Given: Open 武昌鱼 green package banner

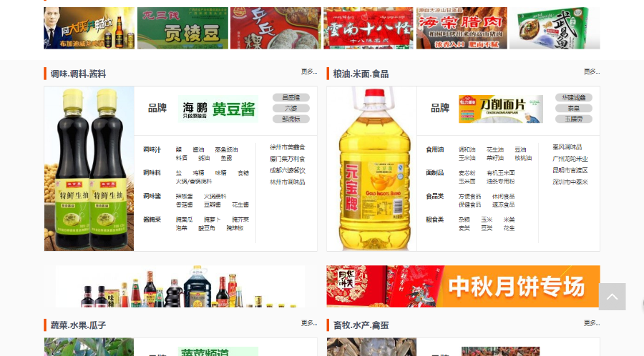Looking at the screenshot, I should [x=555, y=28].
